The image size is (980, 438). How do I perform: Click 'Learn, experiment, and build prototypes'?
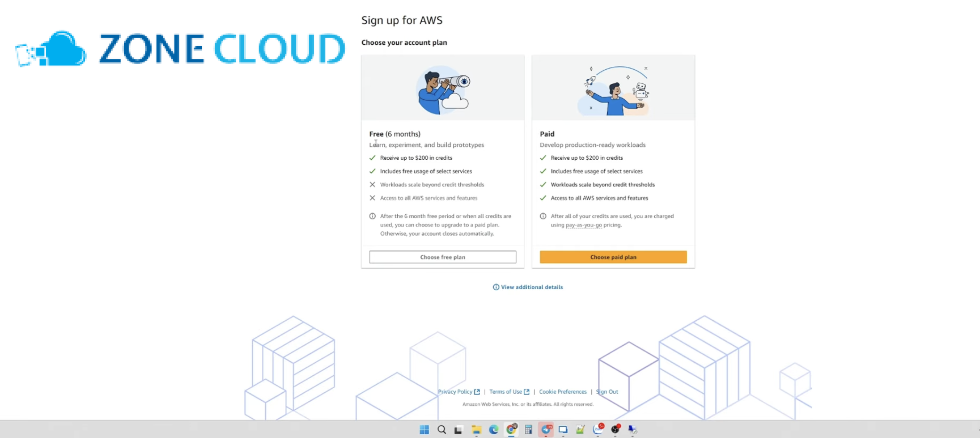coord(426,145)
